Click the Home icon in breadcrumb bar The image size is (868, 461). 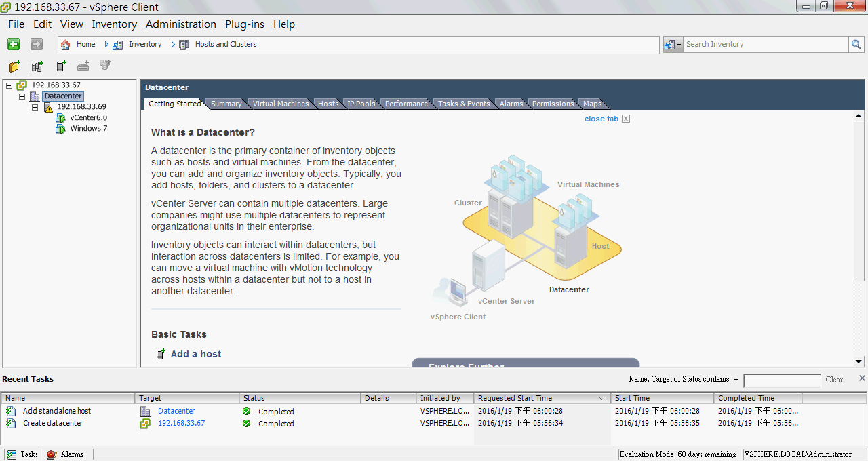tap(65, 45)
